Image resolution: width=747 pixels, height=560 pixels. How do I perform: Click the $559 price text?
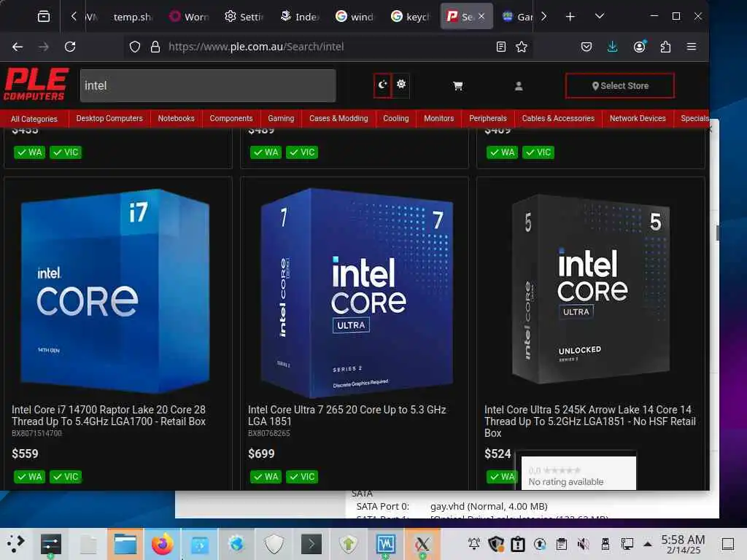pos(25,454)
